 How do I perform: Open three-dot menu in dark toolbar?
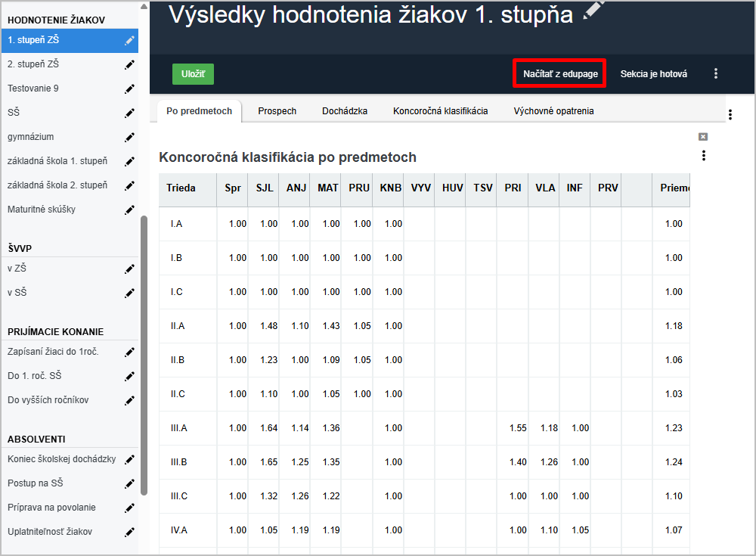click(716, 74)
